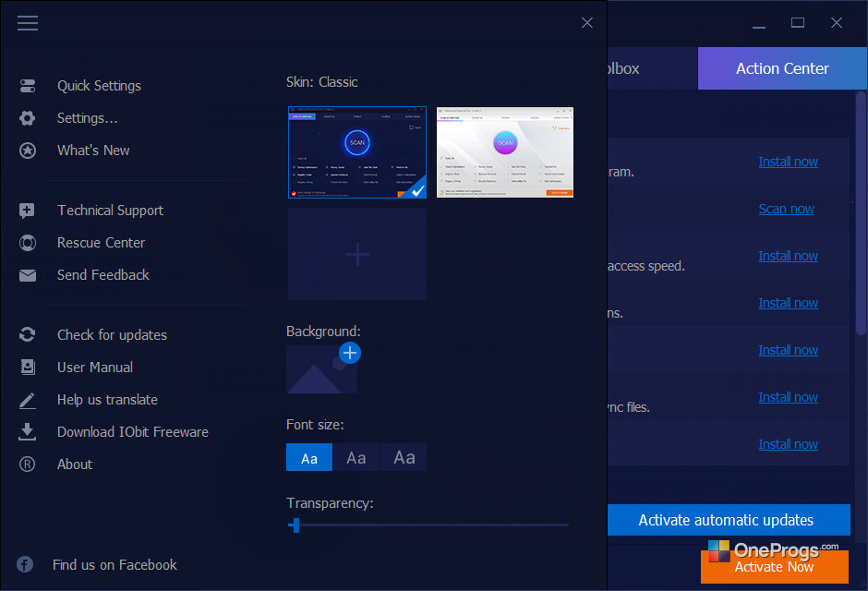Follow Find us on Facebook link
The width and height of the screenshot is (868, 591).
pyautogui.click(x=115, y=564)
